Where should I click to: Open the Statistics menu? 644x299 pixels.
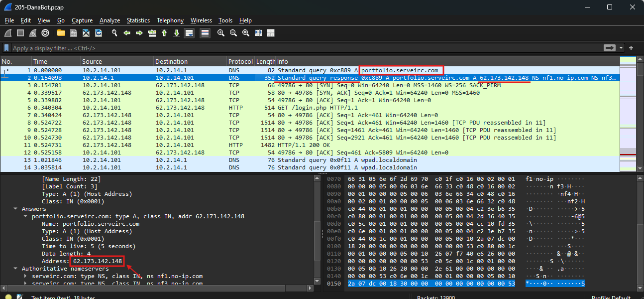(x=138, y=20)
